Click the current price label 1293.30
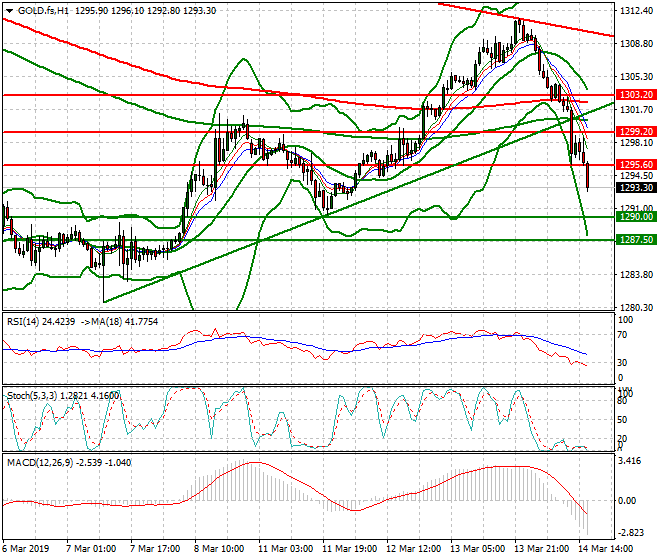Image resolution: width=660 pixels, height=560 pixels. pos(636,187)
